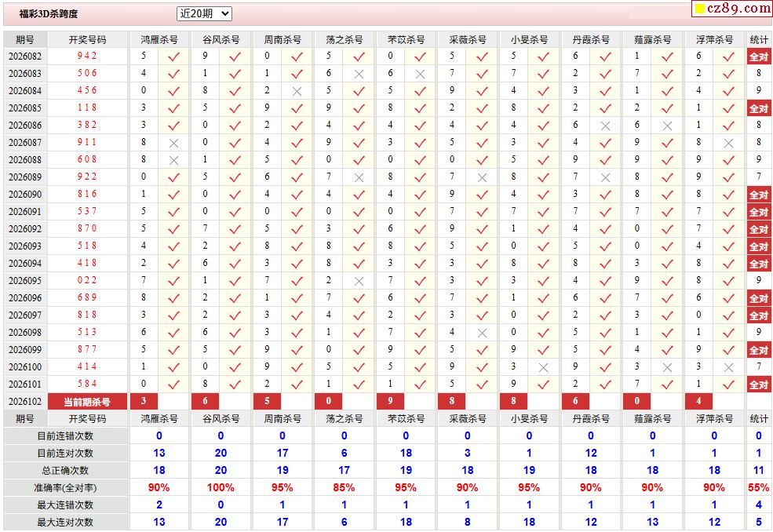Click the gray X for 鸿雁杀号 in row 2026087

(x=173, y=143)
